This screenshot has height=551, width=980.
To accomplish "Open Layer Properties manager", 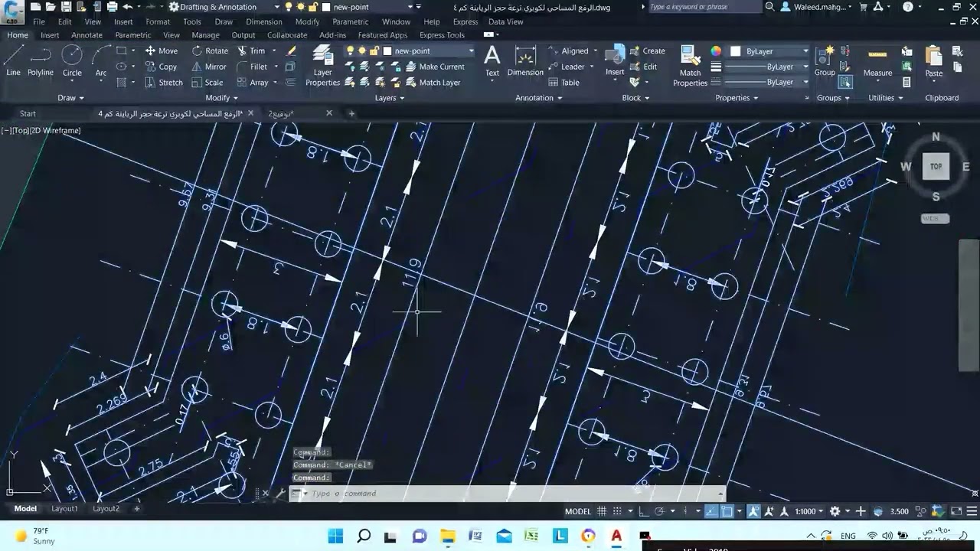I will click(322, 65).
